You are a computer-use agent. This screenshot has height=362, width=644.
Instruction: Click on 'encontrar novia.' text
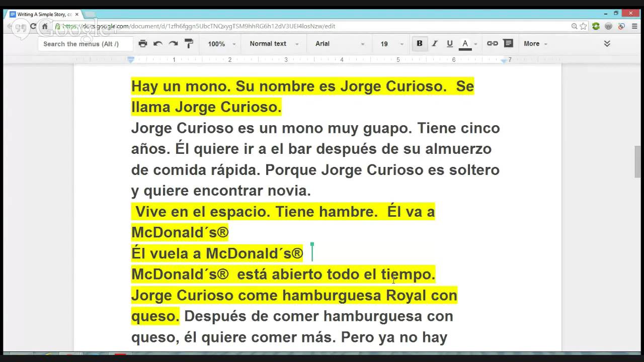[252, 191]
